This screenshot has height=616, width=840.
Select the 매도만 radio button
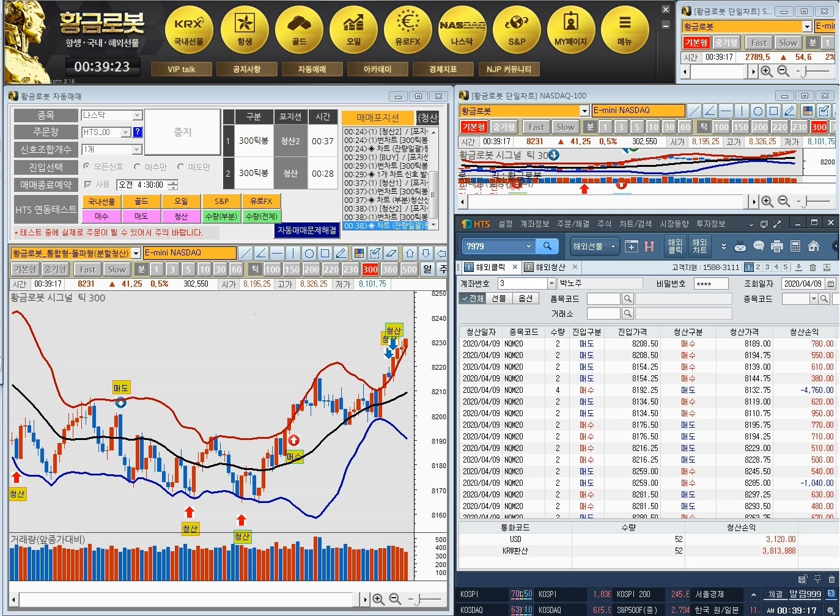pos(180,166)
